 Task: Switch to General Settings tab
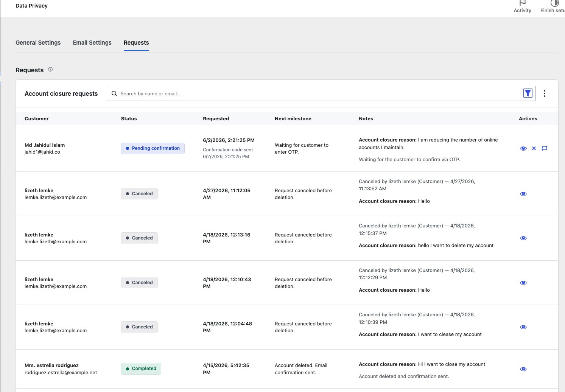pos(38,43)
